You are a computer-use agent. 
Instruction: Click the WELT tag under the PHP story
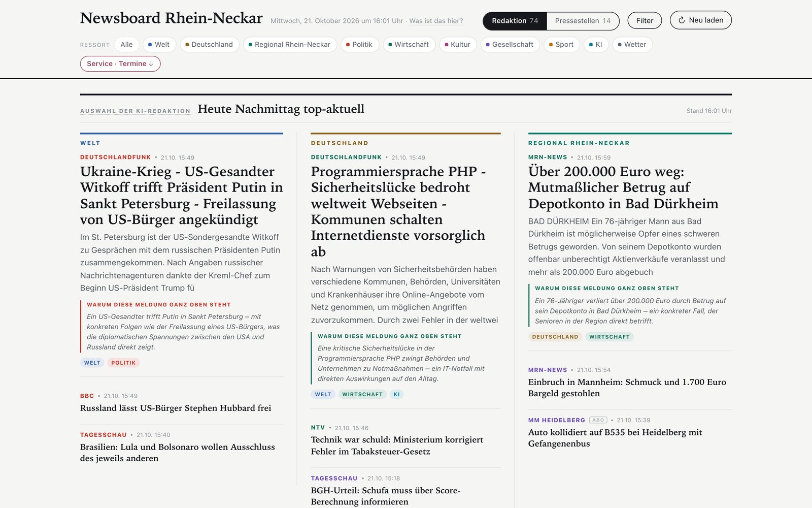point(323,394)
